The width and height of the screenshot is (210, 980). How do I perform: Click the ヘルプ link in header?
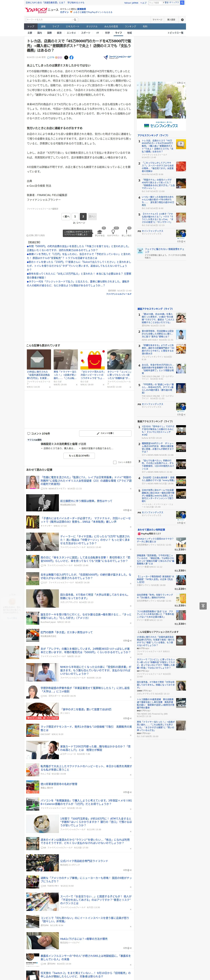(x=143, y=3)
